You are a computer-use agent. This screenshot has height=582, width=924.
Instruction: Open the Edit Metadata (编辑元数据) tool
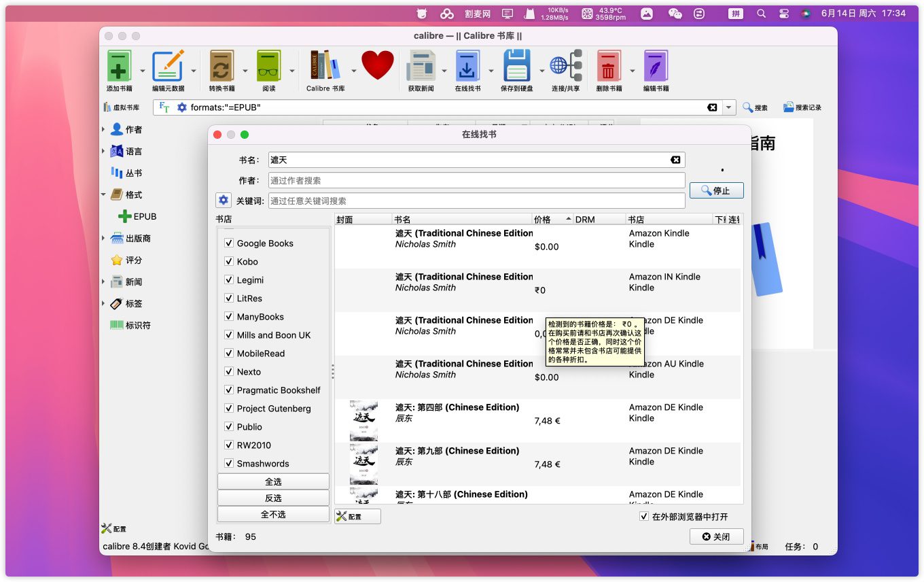point(167,67)
